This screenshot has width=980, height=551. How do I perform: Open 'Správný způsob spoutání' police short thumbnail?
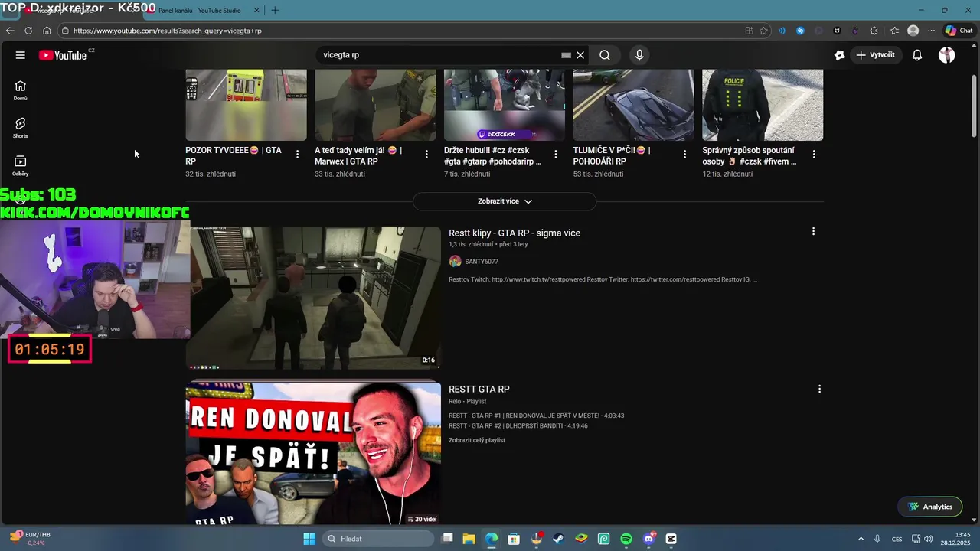(763, 105)
